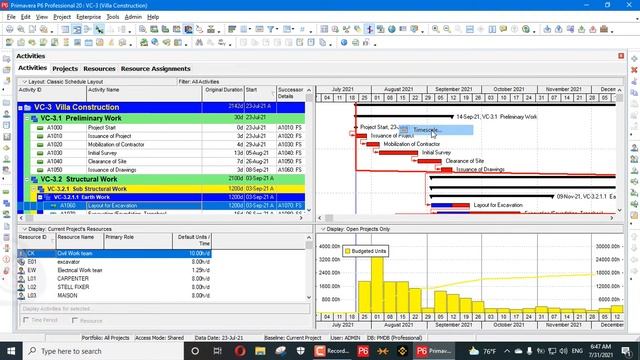This screenshot has height=360, width=640.
Task: Open the Opera browser from the taskbar
Action: [x=240, y=351]
